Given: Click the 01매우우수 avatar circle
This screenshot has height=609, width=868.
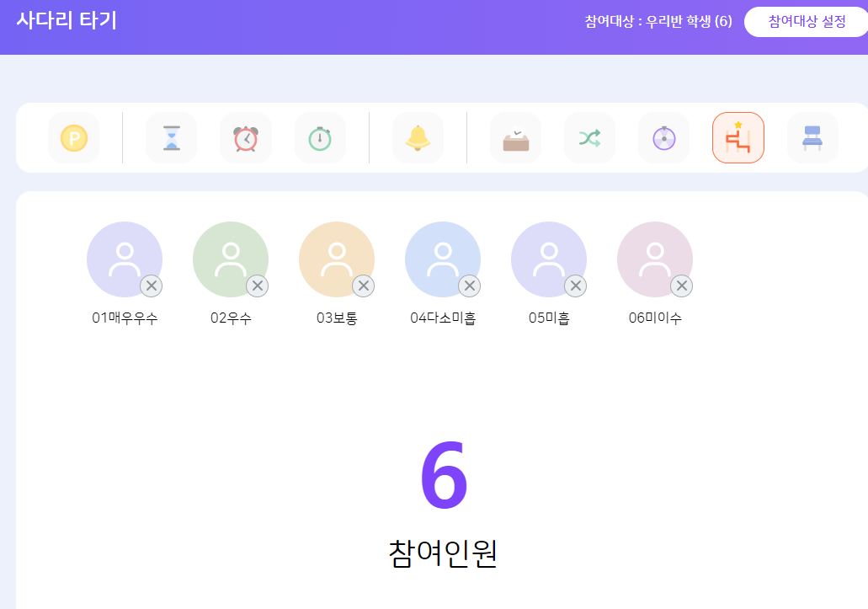Looking at the screenshot, I should point(122,256).
